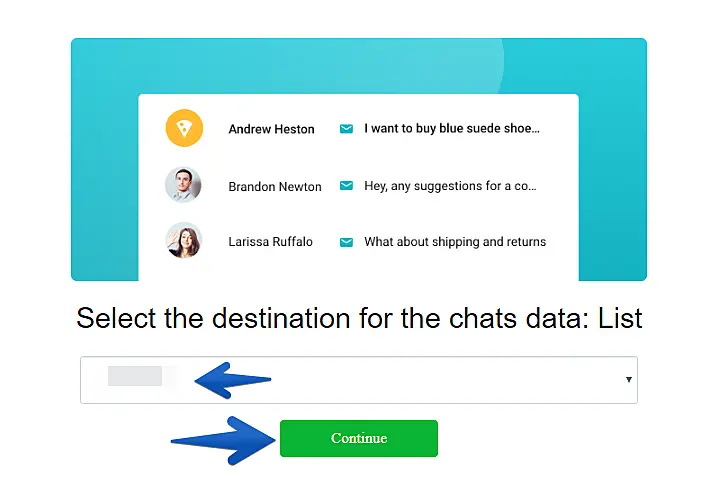Image resolution: width=720 pixels, height=494 pixels.
Task: Open the "What about shipping and returns" message
Action: 455,242
